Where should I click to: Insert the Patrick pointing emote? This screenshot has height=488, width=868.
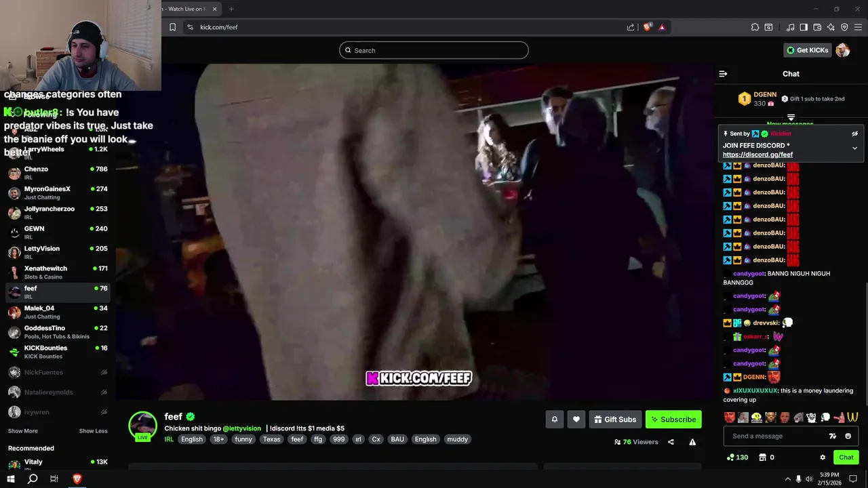coord(839,418)
